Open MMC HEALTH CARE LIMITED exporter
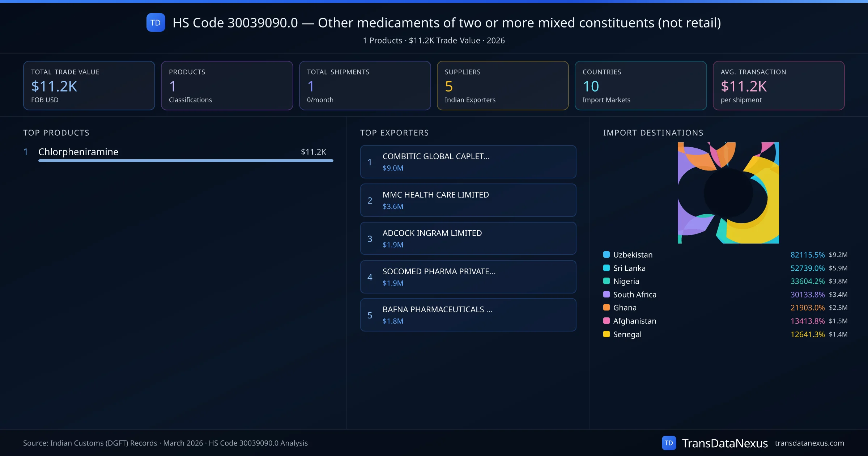 [x=468, y=200]
